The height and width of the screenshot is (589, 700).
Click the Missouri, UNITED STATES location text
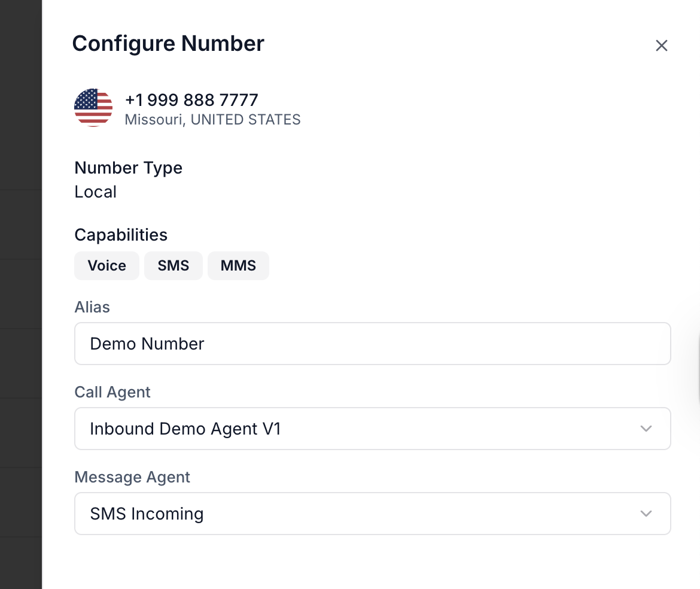212,120
